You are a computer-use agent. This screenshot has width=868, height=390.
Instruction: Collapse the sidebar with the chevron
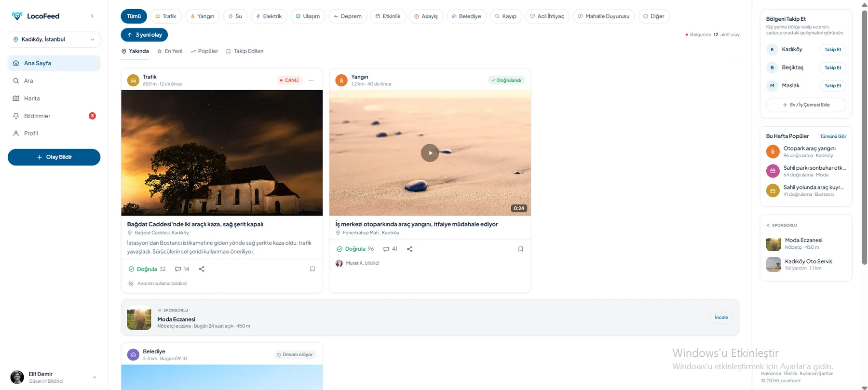pyautogui.click(x=92, y=16)
